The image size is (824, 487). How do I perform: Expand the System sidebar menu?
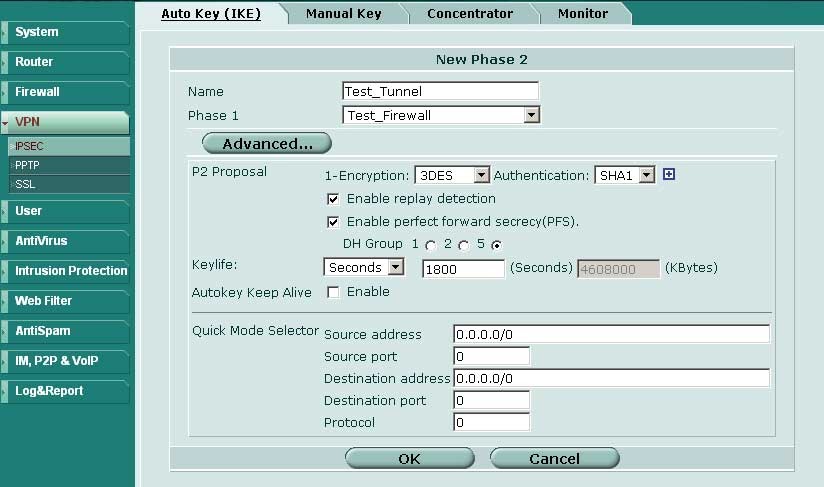pyautogui.click(x=65, y=32)
